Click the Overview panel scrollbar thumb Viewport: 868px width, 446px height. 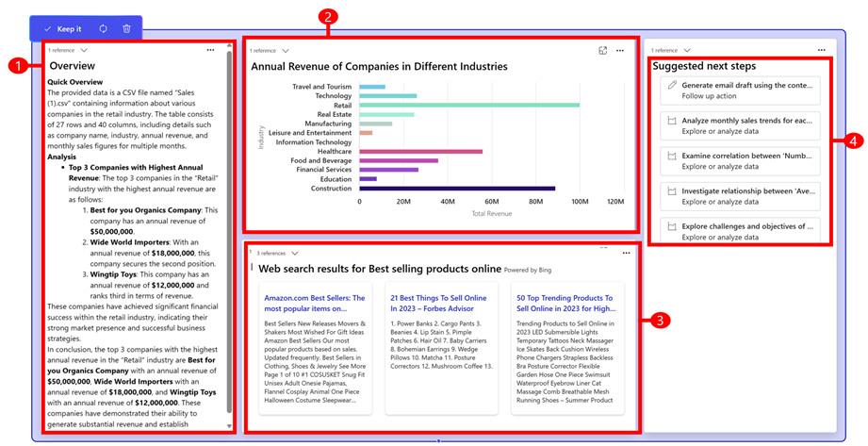point(229,233)
